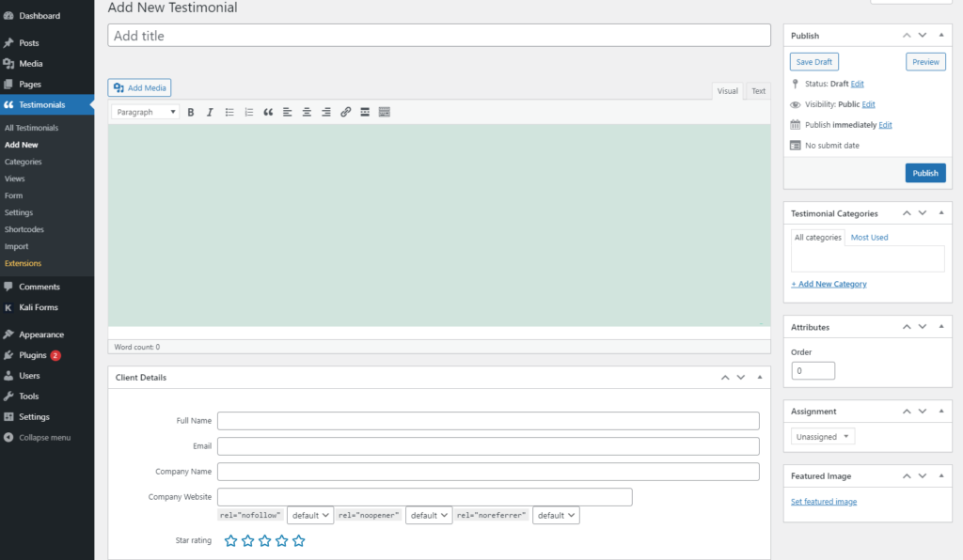
Task: Toggle the Attributes panel triangle
Action: tap(940, 326)
